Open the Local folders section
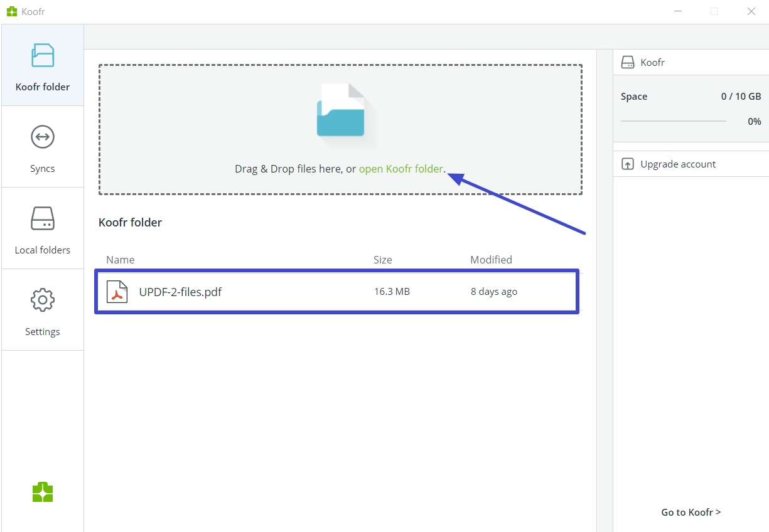 [x=42, y=228]
